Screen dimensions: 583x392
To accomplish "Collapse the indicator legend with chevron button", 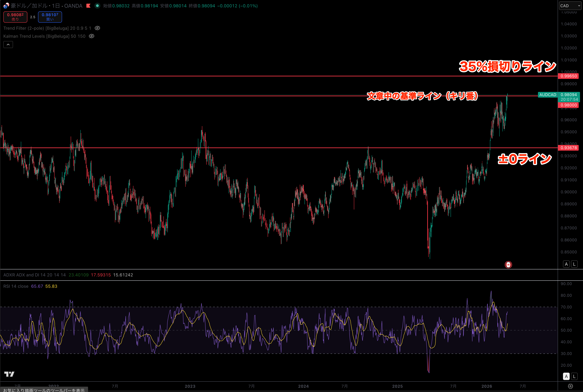I will coord(8,45).
